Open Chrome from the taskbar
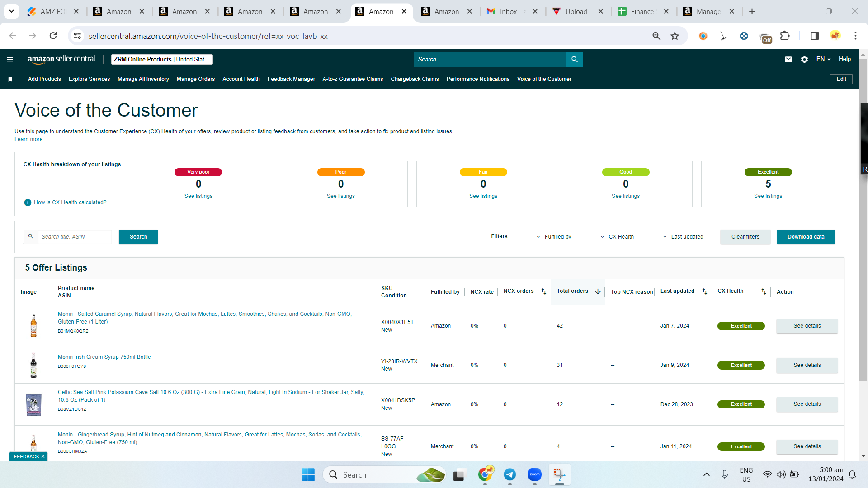 485,474
